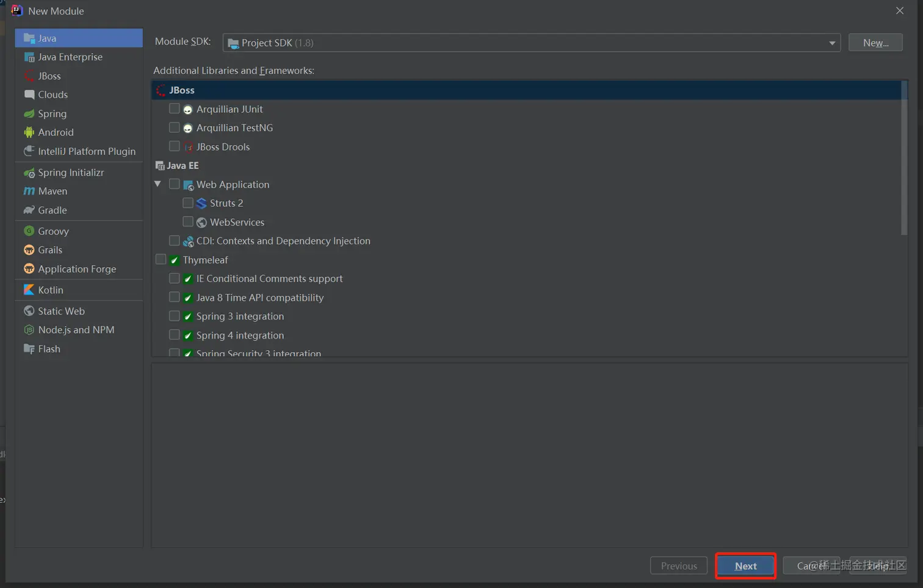Select the Application Forge icon
The height and width of the screenshot is (588, 923).
29,269
